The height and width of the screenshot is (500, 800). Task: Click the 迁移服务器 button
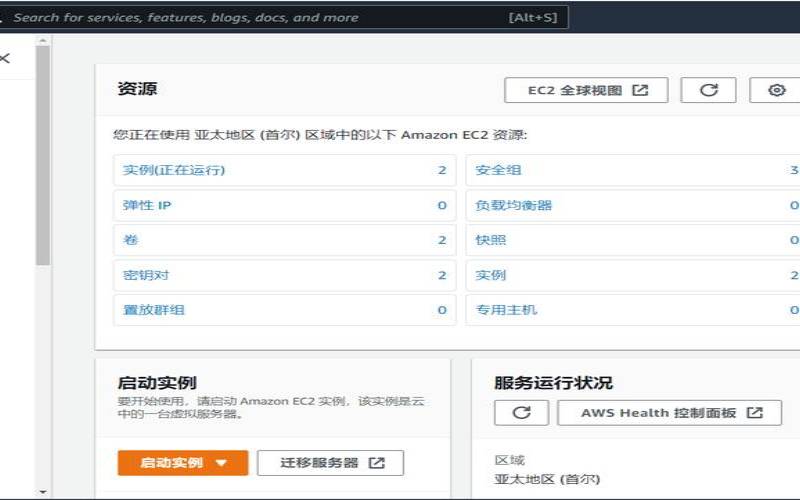click(x=330, y=463)
